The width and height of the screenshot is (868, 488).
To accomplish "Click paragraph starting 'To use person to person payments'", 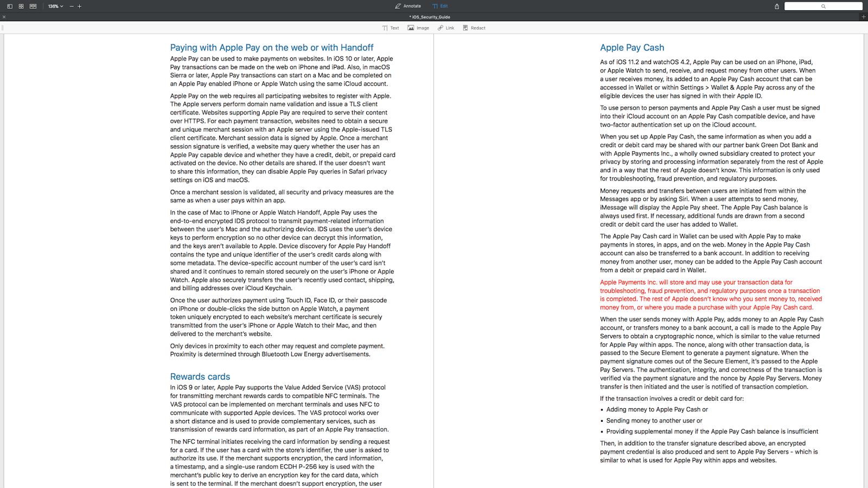I will [710, 116].
